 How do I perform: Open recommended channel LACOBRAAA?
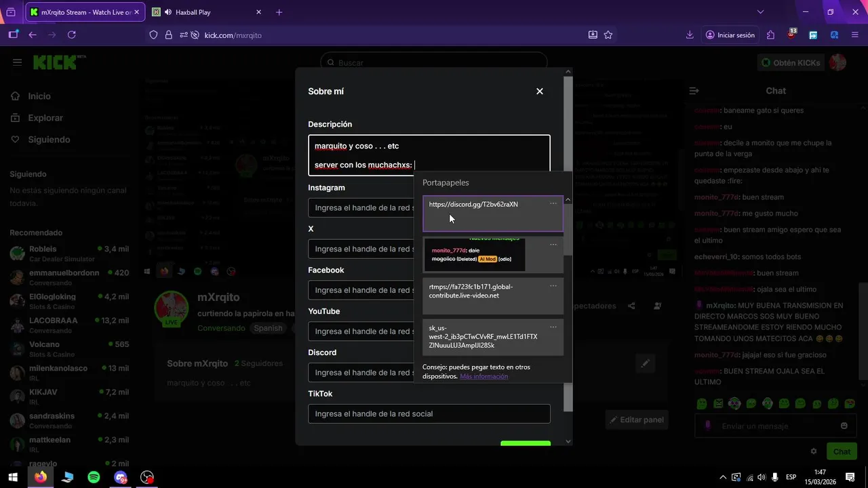(x=69, y=325)
